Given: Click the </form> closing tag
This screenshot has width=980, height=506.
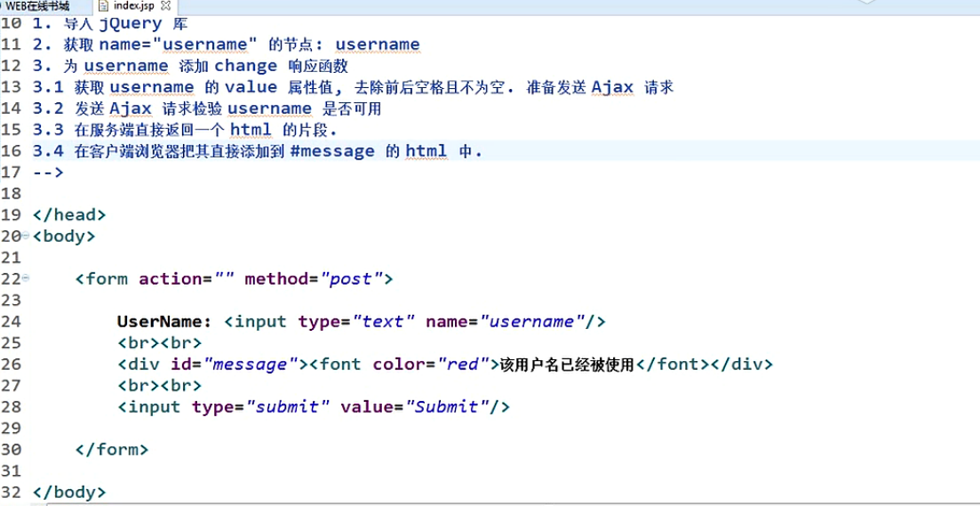Looking at the screenshot, I should point(112,449).
